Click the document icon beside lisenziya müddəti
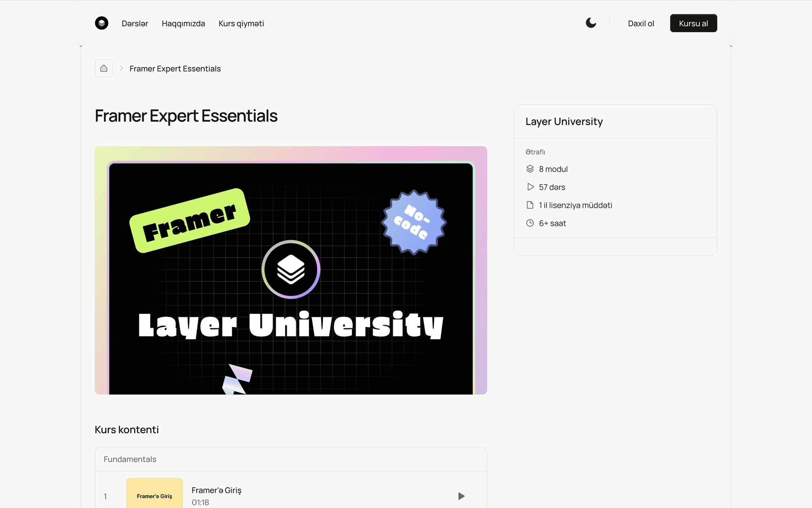 530,205
